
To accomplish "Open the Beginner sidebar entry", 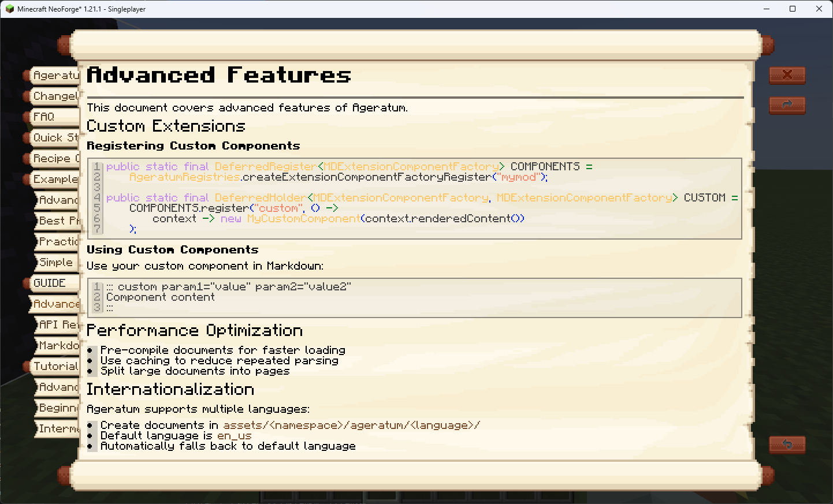I will (x=57, y=408).
